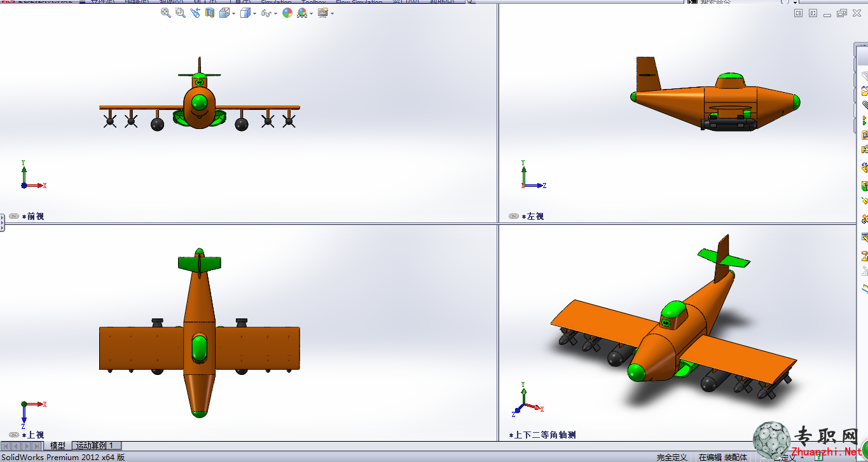Click the View Orientation cube icon

tap(224, 13)
